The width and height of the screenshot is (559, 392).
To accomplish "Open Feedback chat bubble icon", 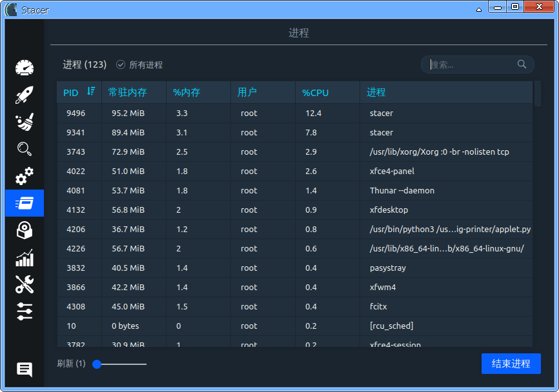I will pos(25,369).
